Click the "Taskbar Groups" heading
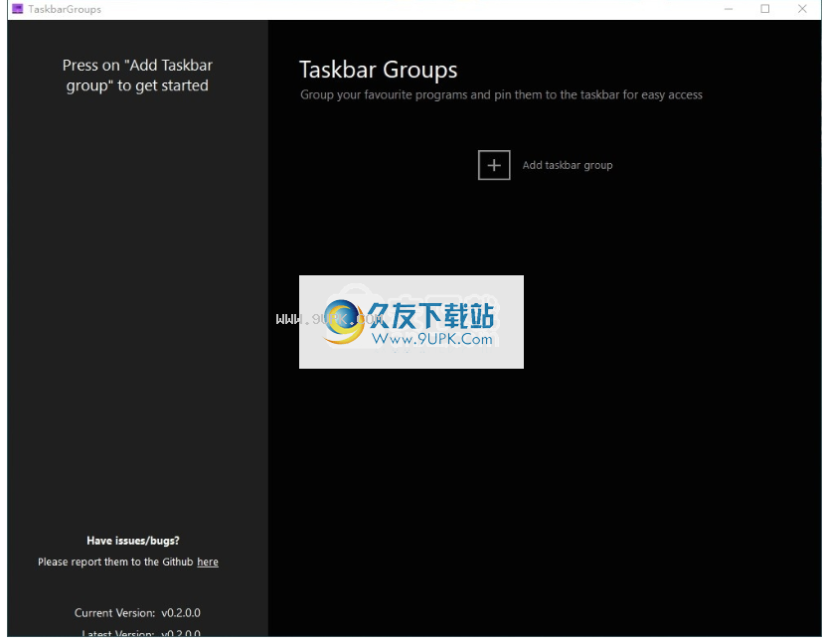Image resolution: width=824 pixels, height=644 pixels. coord(378,70)
